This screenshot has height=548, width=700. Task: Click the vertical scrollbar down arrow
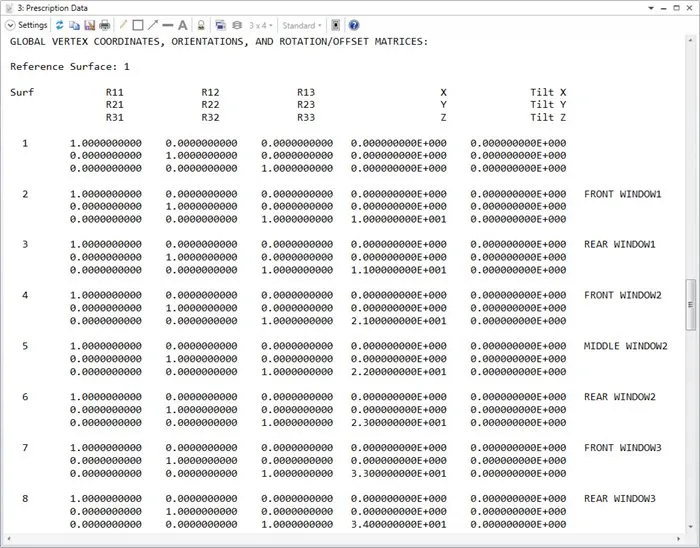tap(691, 527)
